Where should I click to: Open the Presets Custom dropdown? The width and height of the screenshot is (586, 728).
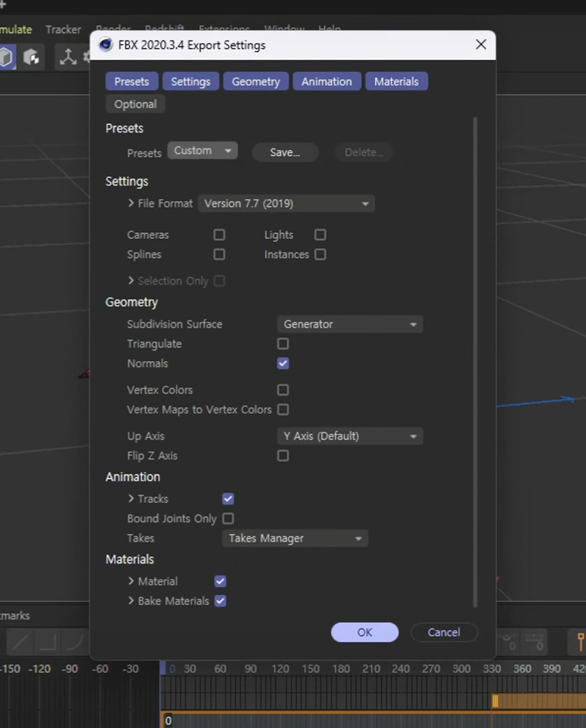(x=202, y=151)
